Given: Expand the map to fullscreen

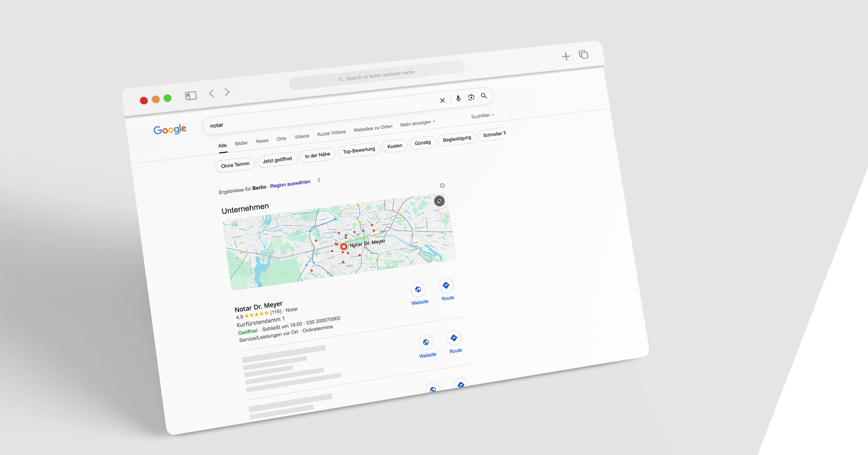Looking at the screenshot, I should (439, 201).
